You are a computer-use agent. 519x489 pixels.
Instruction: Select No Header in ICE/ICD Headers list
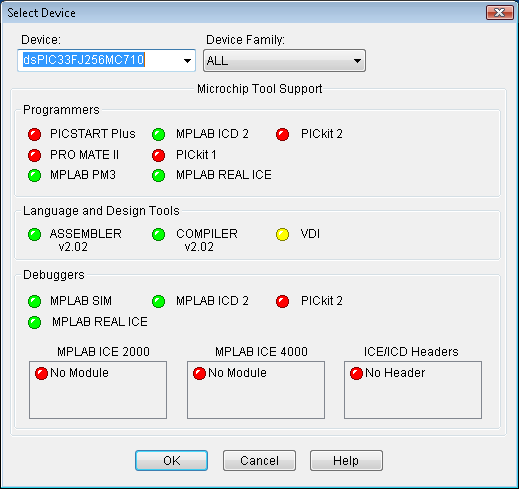click(x=387, y=373)
